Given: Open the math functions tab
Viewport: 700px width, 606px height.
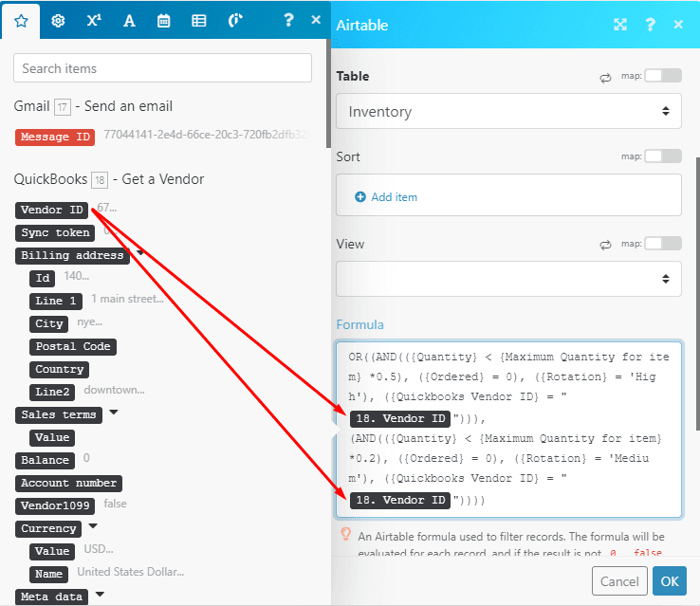Looking at the screenshot, I should tap(93, 21).
